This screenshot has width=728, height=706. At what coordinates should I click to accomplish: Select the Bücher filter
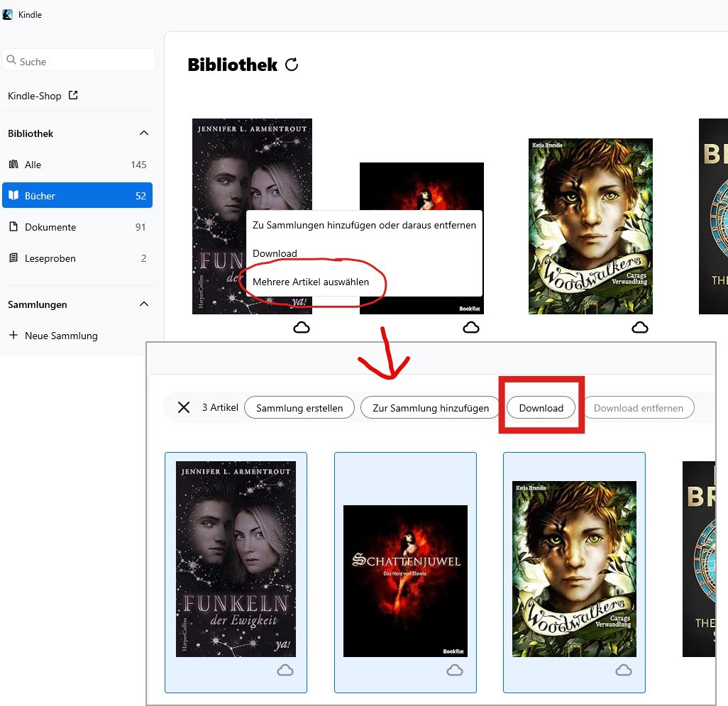coord(77,195)
